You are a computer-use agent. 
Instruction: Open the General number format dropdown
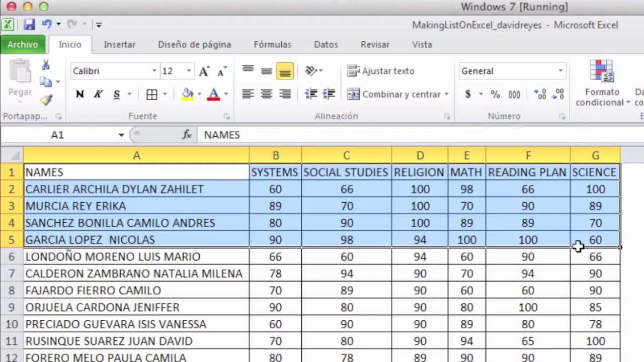pyautogui.click(x=560, y=71)
